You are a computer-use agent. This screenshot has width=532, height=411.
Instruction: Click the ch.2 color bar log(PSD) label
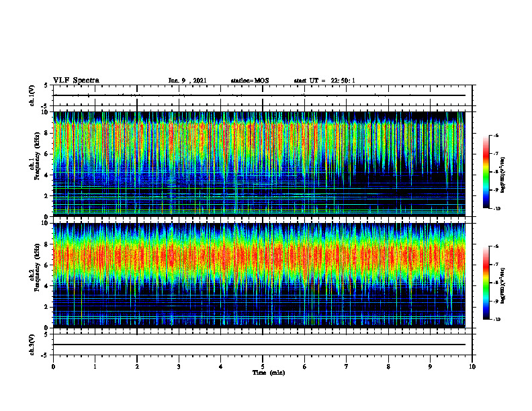tap(503, 286)
